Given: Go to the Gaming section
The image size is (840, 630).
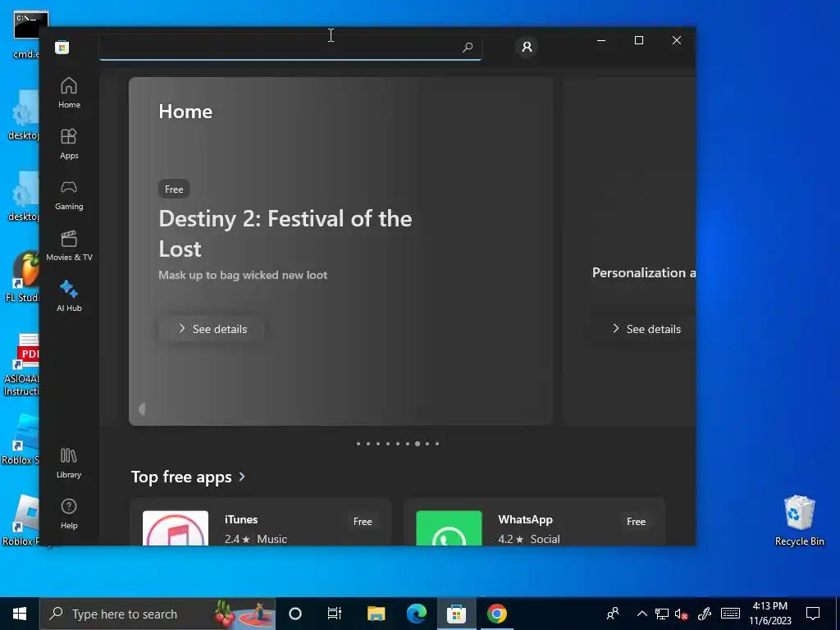Looking at the screenshot, I should click(x=69, y=194).
